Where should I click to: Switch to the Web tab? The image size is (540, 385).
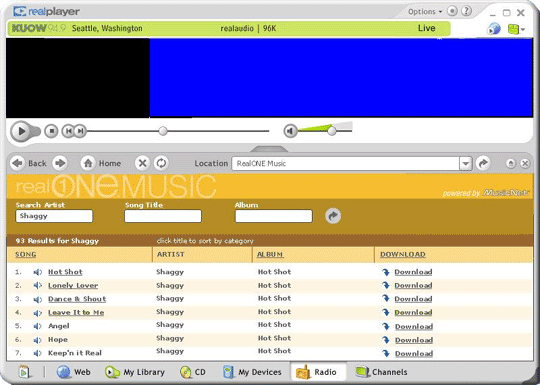pos(73,372)
